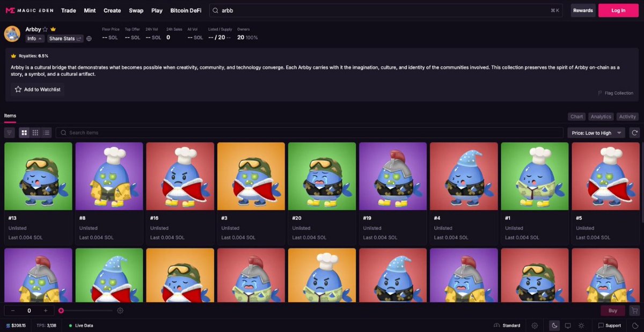Screen dimensions: 644x332
Task: Open Support chat
Action: pyautogui.click(x=610, y=326)
